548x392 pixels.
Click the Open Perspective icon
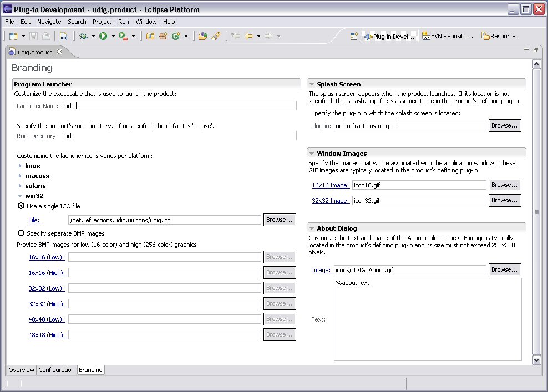point(353,37)
